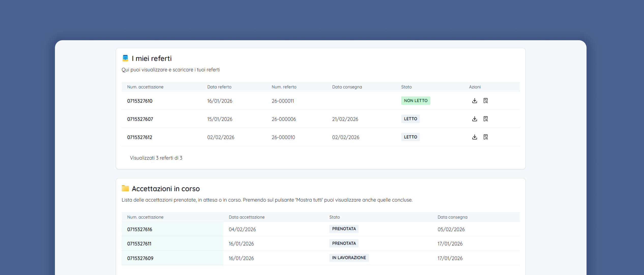Open acceptance 0715327616 in progress list
The image size is (644, 275).
(140, 229)
